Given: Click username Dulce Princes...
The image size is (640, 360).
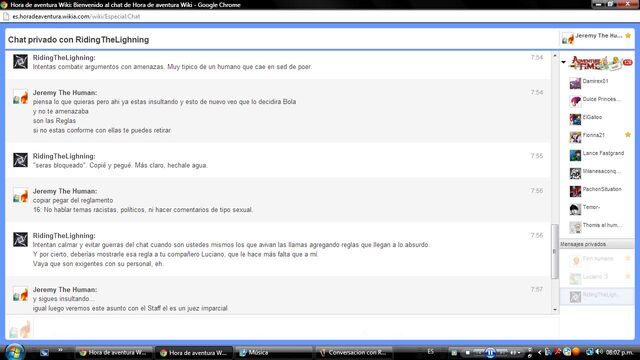Looking at the screenshot, I should coord(602,99).
